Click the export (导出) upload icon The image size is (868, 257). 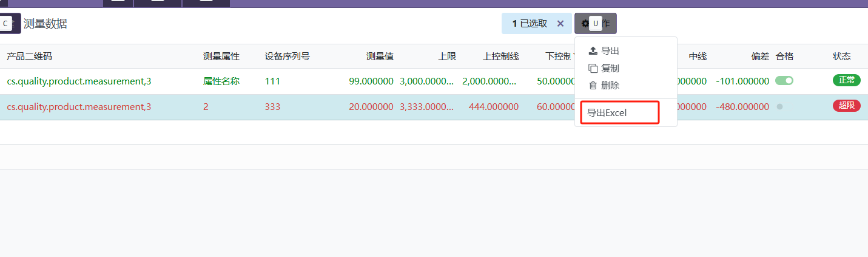pos(593,51)
